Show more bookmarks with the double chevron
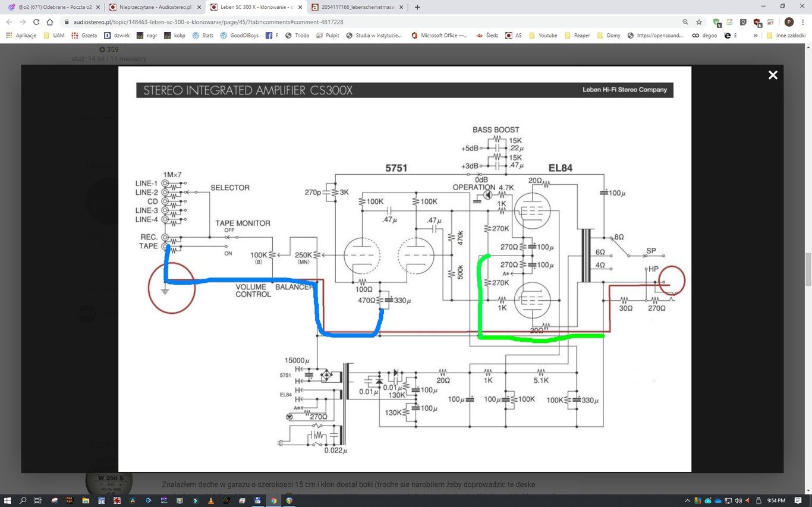Screen dimensions: 812x507 tap(756, 36)
